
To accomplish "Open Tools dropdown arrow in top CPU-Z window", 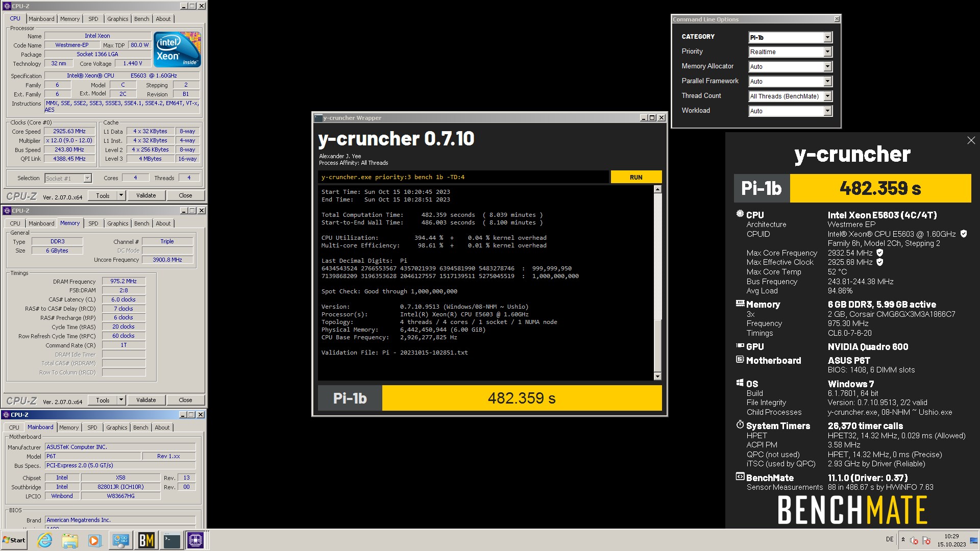I will point(121,195).
